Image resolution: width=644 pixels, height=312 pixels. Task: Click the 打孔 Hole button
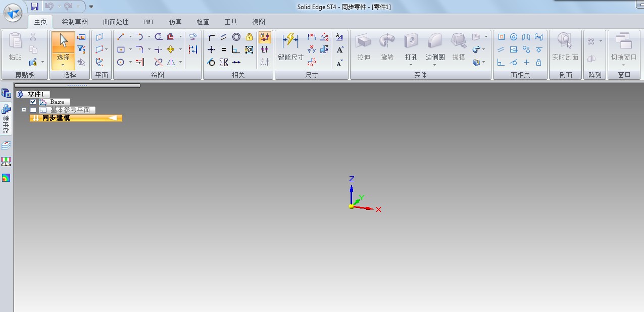[411, 46]
